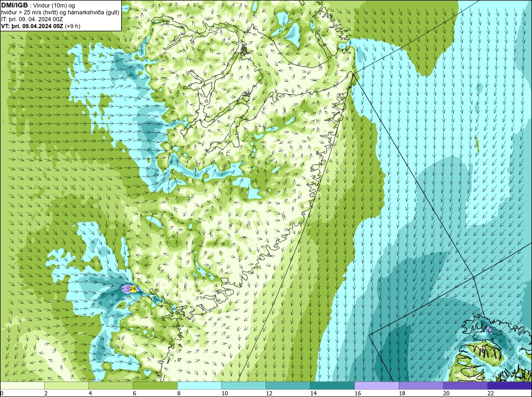Screen dimensions: 532x397
Task: Click the legend scale label "0"
Action: tap(2, 393)
